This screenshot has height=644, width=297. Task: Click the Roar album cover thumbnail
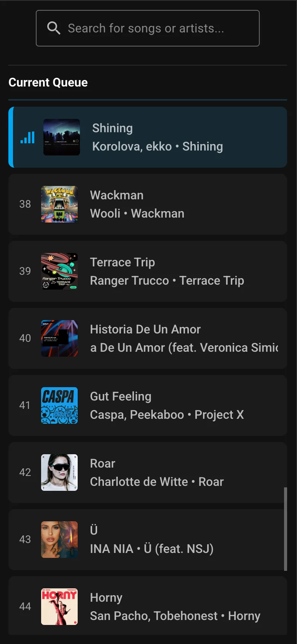click(59, 473)
